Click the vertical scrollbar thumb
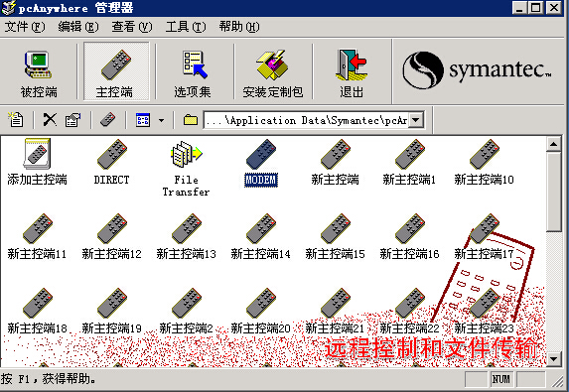The image size is (569, 392). [554, 192]
